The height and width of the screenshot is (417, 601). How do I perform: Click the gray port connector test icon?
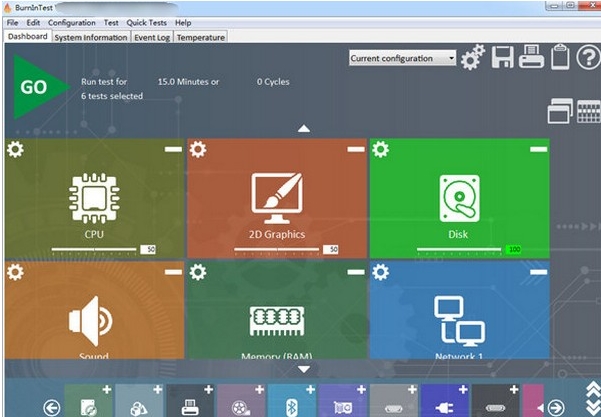tap(394, 408)
